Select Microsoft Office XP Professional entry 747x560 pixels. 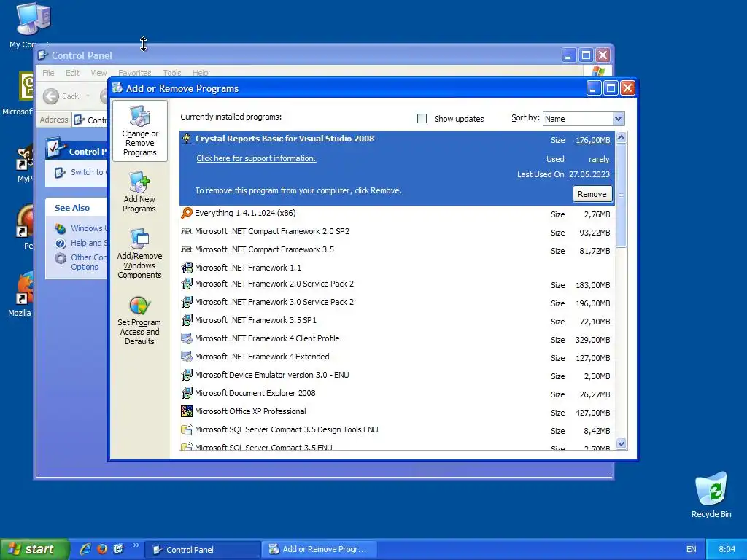pyautogui.click(x=398, y=411)
